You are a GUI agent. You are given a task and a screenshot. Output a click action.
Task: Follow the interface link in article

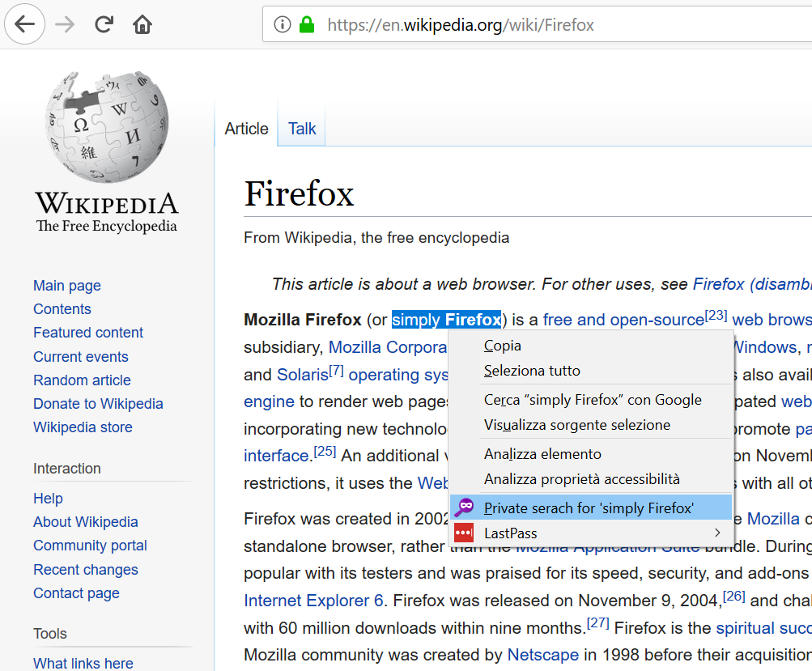277,456
